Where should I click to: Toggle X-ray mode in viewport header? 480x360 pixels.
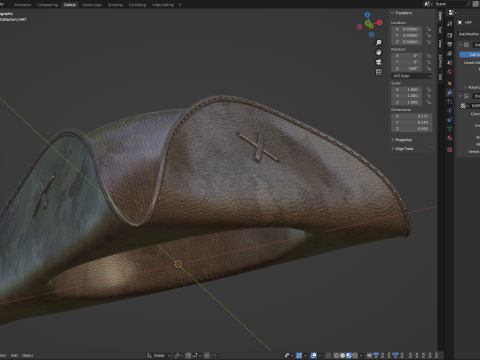pos(328,355)
